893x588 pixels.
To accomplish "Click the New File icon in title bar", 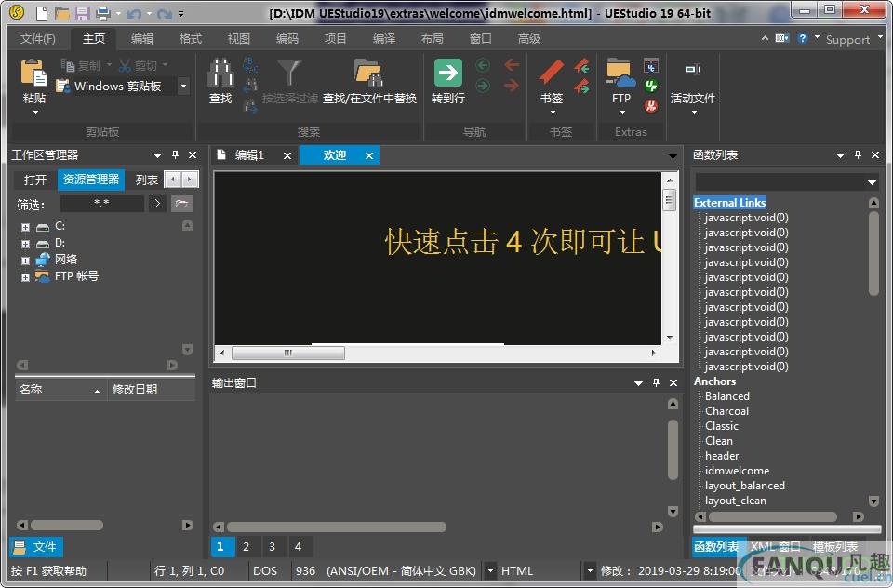I will (x=42, y=12).
